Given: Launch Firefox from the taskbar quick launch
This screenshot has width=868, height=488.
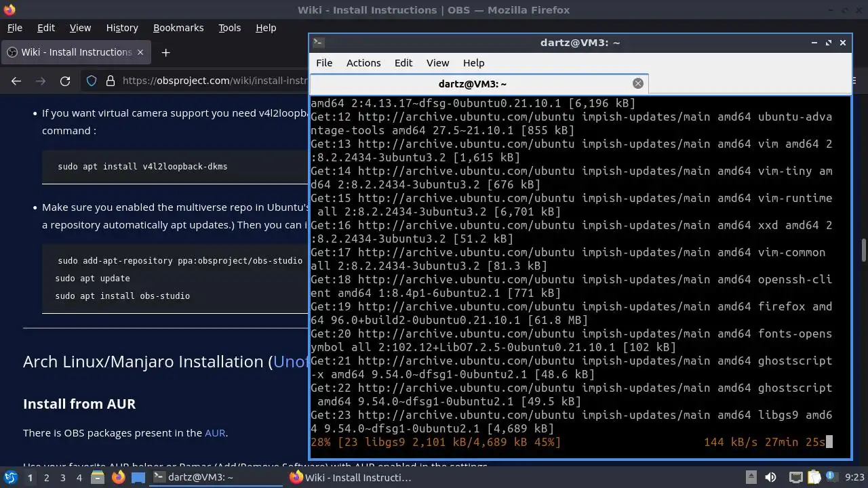Looking at the screenshot, I should [x=118, y=477].
